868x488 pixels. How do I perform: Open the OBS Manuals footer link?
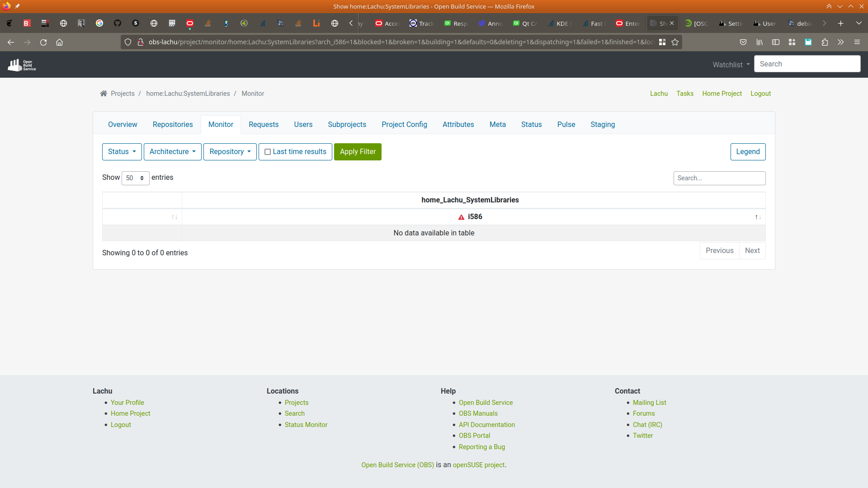pos(478,413)
